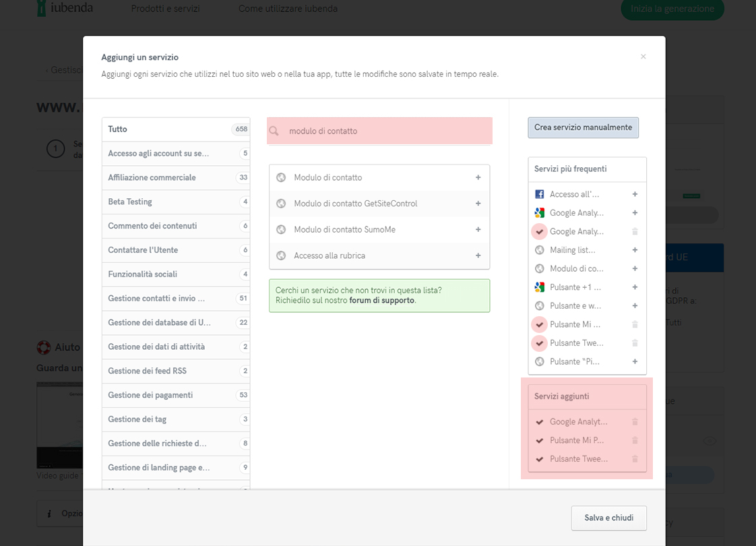Add Pulsante e w... via plus icon
This screenshot has width=756, height=546.
tap(635, 306)
